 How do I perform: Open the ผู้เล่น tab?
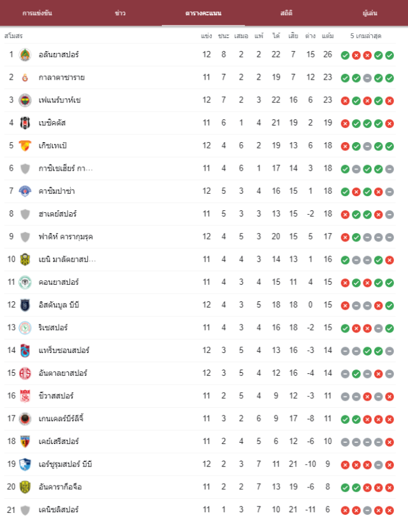[370, 13]
